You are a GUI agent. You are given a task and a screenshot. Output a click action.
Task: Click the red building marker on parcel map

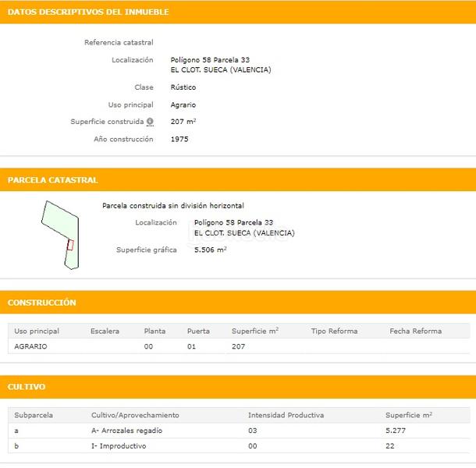70,245
